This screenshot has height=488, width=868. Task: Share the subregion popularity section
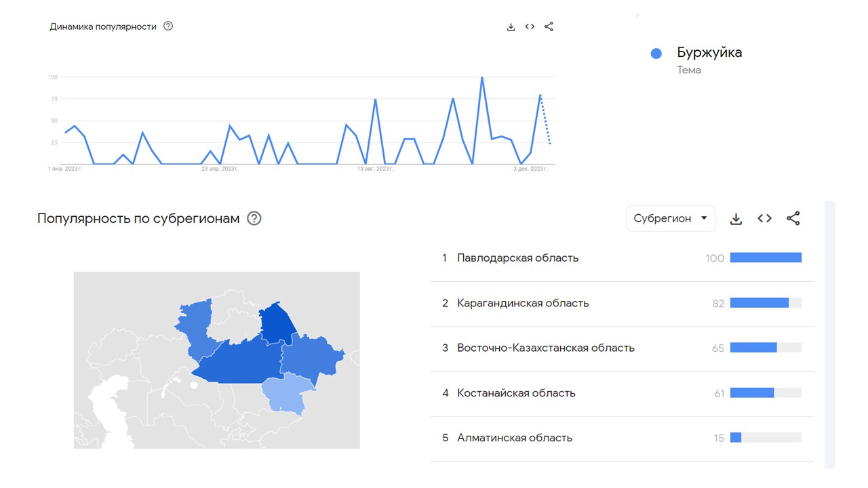[793, 218]
